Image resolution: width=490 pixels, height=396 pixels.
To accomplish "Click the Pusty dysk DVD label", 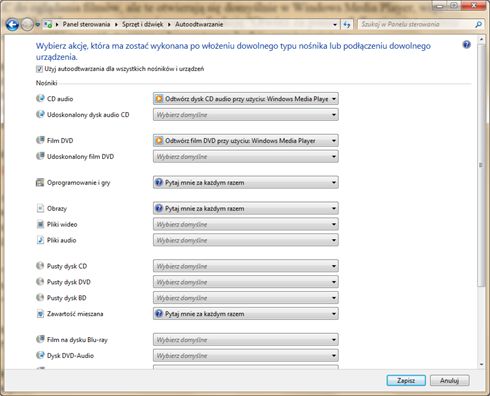I will click(x=69, y=282).
